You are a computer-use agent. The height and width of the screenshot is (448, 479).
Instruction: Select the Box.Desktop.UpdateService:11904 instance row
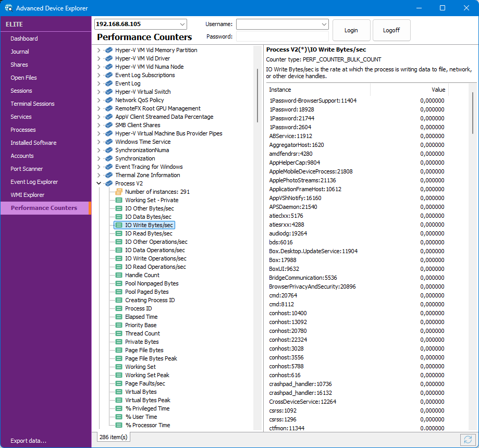point(357,251)
